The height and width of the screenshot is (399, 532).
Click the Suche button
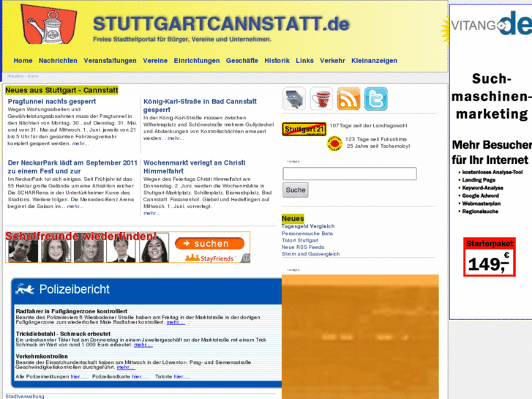click(x=296, y=190)
